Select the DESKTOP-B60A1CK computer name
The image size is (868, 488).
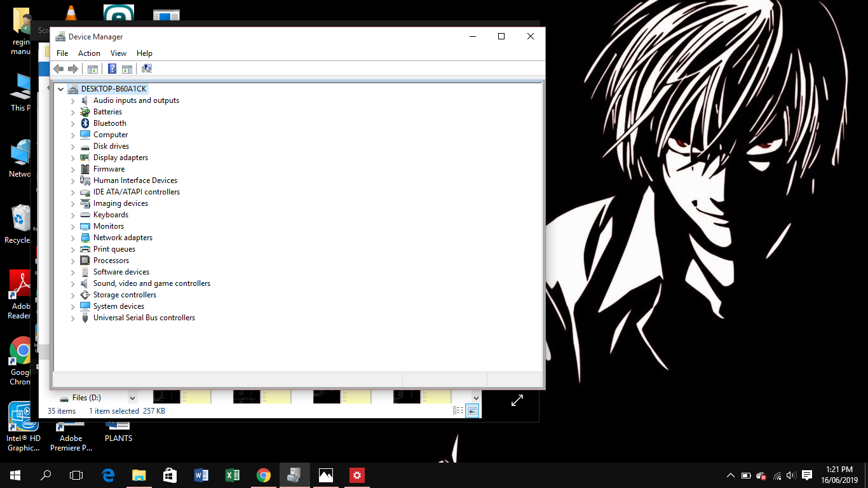tap(114, 89)
